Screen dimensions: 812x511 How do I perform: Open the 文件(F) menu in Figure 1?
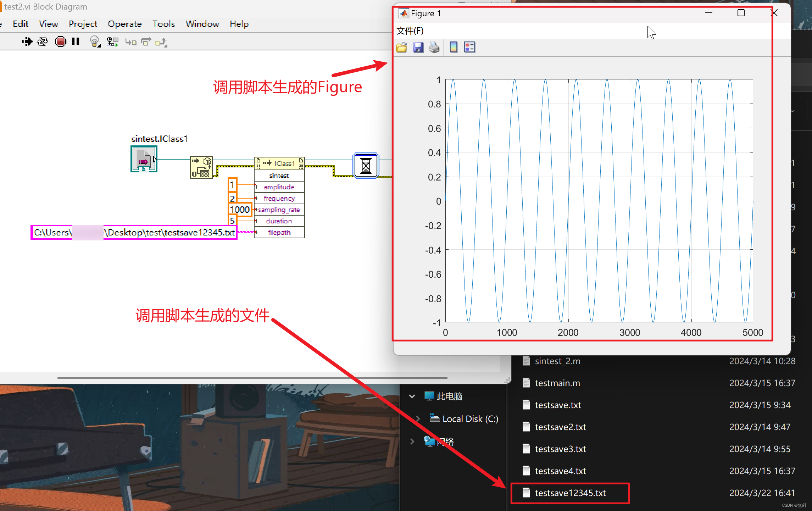pyautogui.click(x=410, y=31)
